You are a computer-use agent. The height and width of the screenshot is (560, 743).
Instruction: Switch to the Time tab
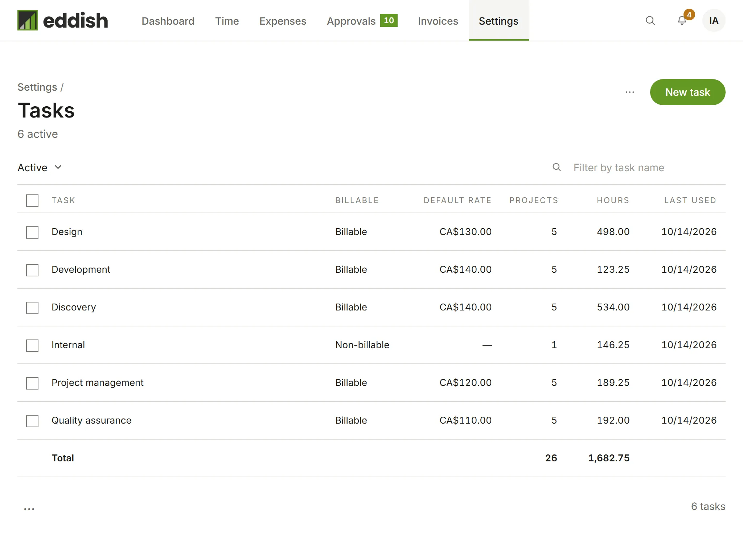coord(227,21)
